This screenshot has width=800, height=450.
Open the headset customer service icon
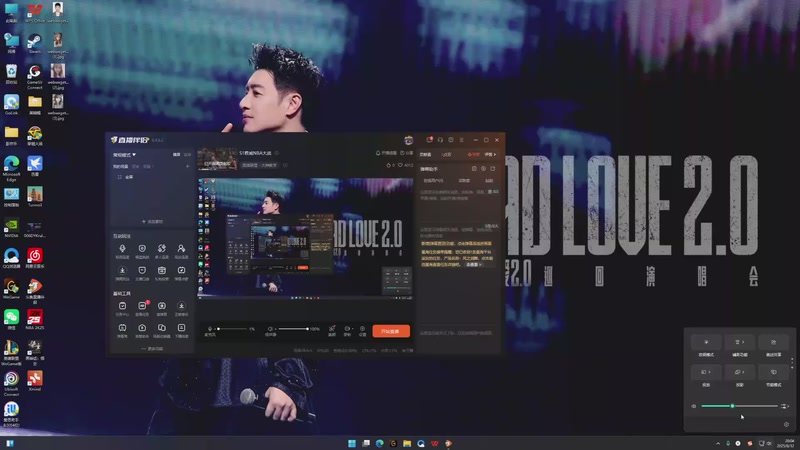440,140
